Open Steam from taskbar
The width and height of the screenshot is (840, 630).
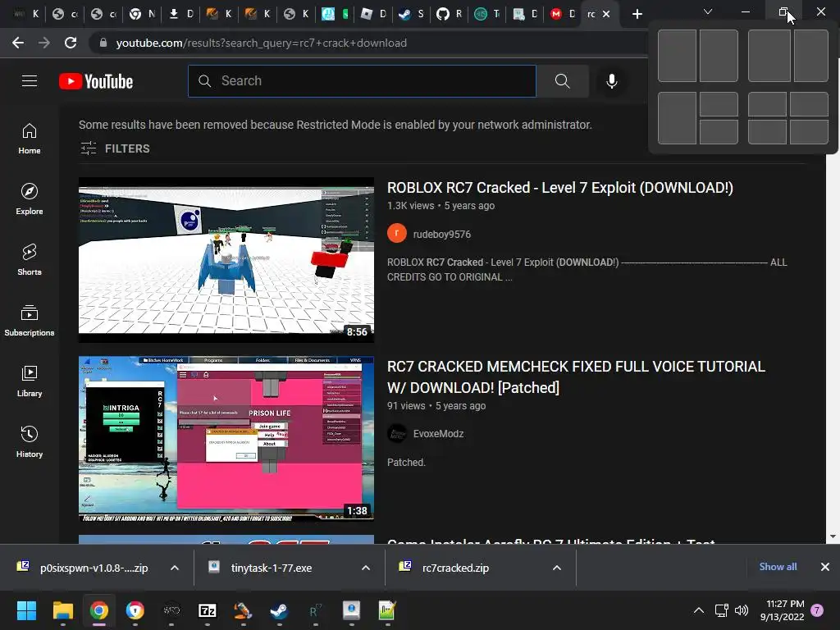pos(279,610)
